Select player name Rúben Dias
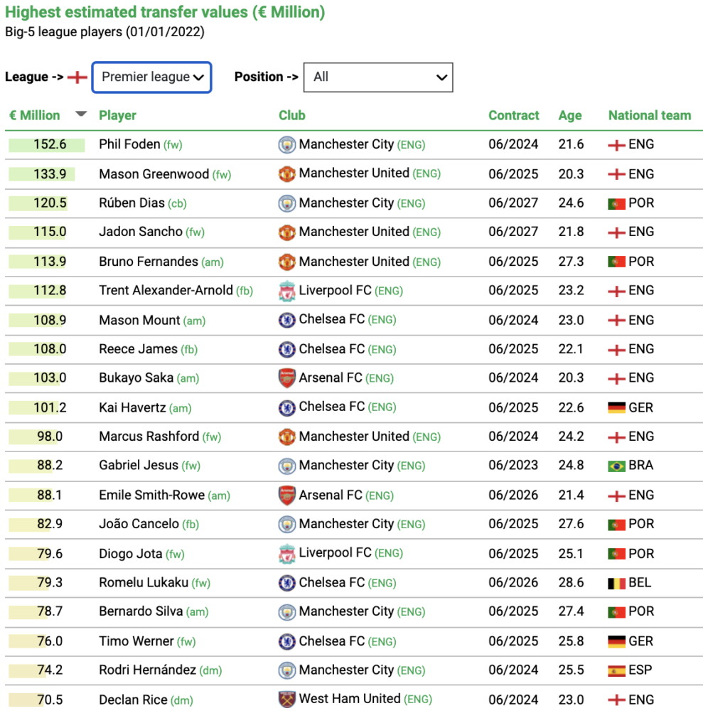The width and height of the screenshot is (703, 728). tap(132, 203)
